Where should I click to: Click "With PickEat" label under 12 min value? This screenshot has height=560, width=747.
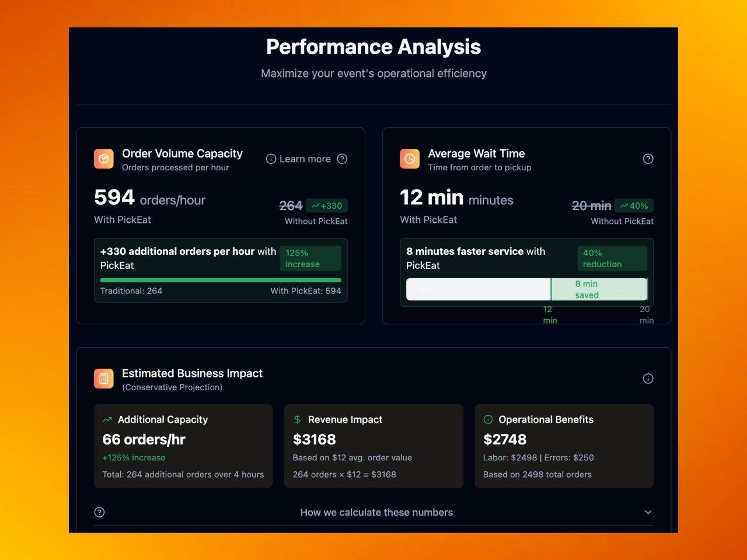(428, 220)
